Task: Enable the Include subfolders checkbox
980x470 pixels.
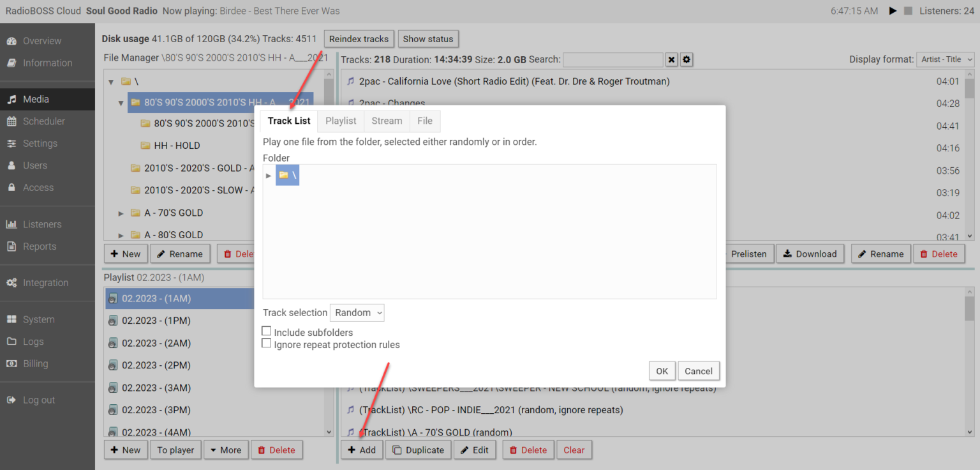Action: pyautogui.click(x=266, y=331)
